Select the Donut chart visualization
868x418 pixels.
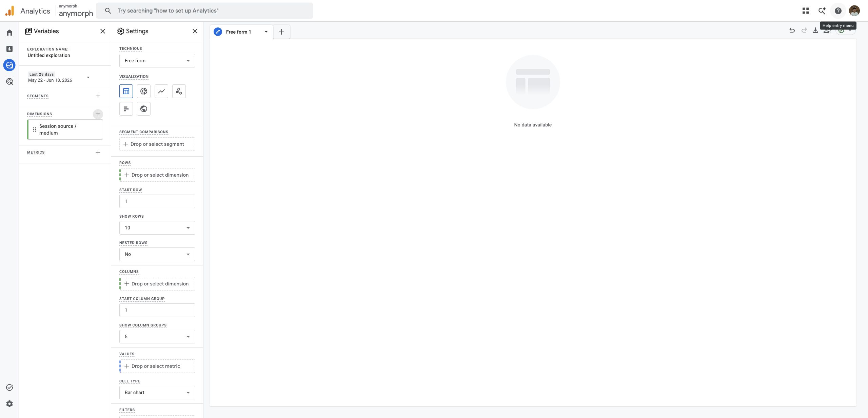coord(144,91)
